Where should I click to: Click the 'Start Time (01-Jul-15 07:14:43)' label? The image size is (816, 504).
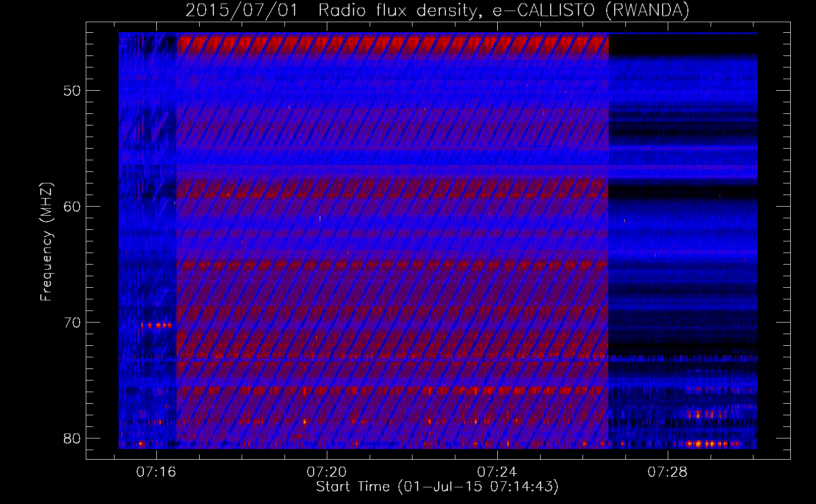(437, 487)
